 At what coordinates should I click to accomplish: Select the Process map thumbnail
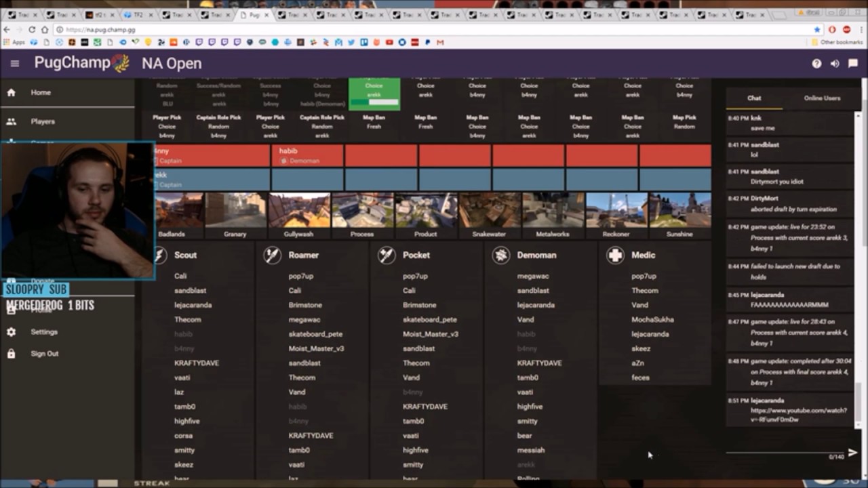(362, 216)
